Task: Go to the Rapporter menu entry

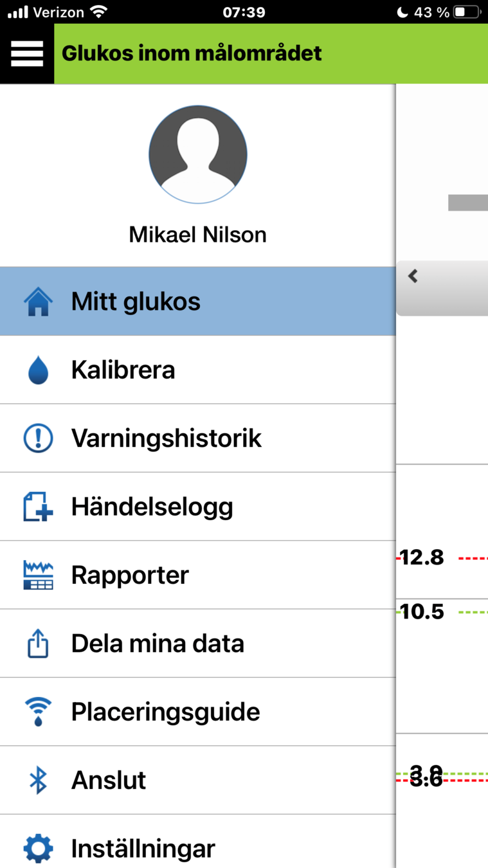Action: pyautogui.click(x=130, y=575)
